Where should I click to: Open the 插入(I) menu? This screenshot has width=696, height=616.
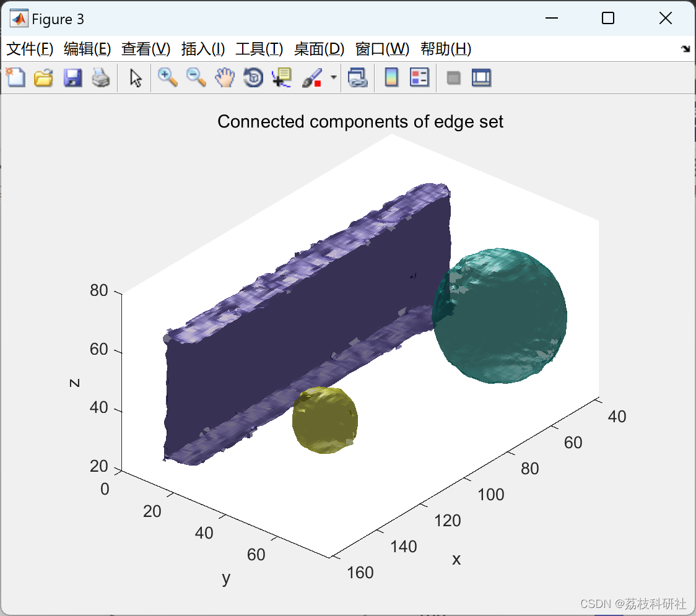[203, 49]
